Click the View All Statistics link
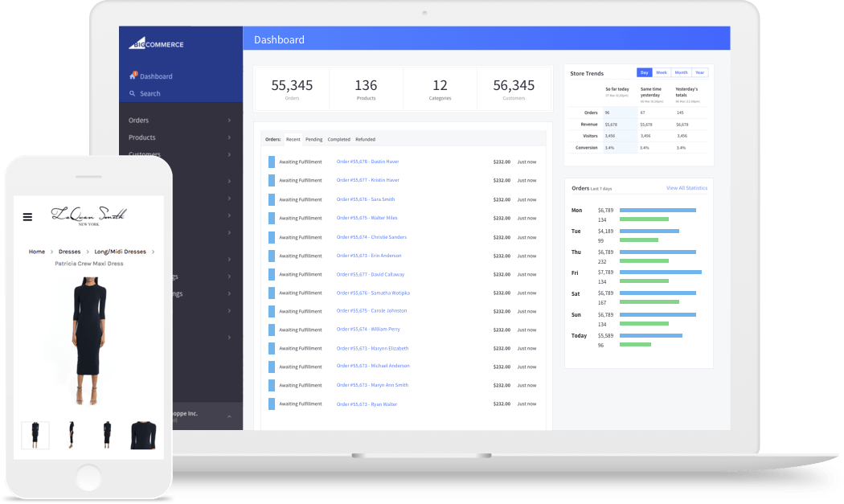This screenshot has height=504, width=844. click(686, 187)
